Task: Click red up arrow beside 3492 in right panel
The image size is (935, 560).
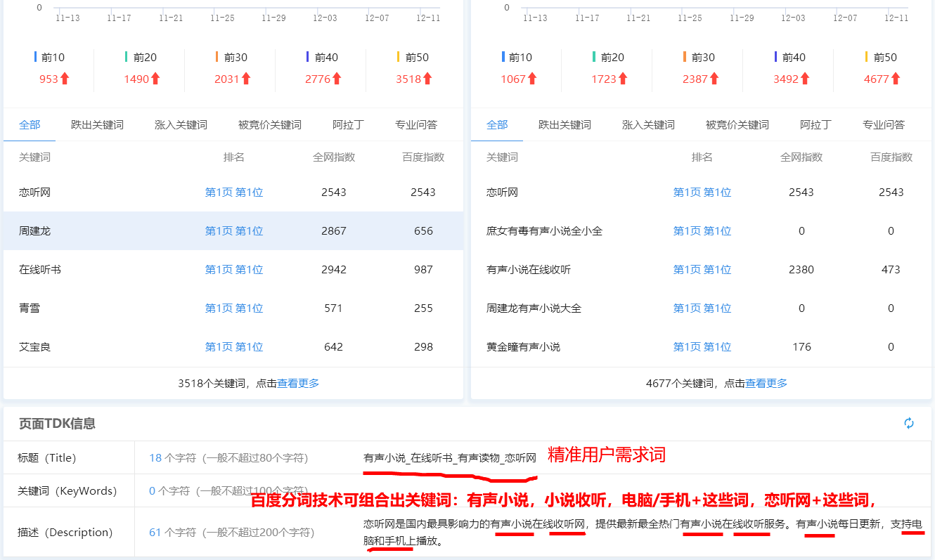Action: tap(805, 79)
